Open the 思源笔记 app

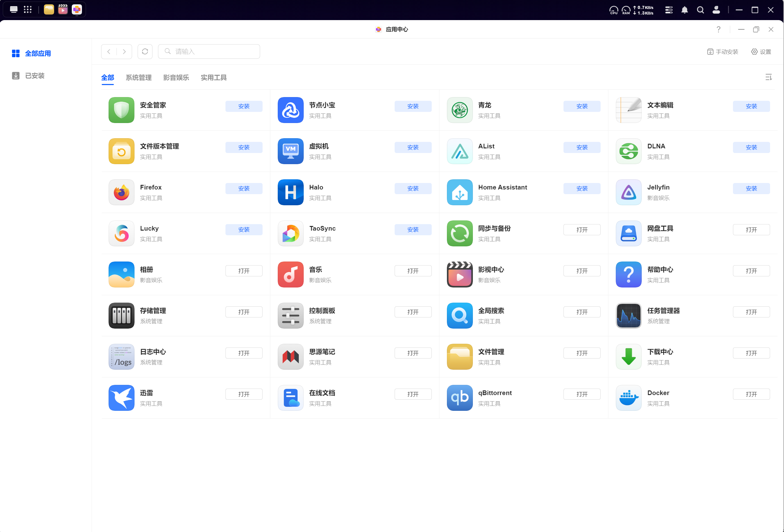coord(413,353)
